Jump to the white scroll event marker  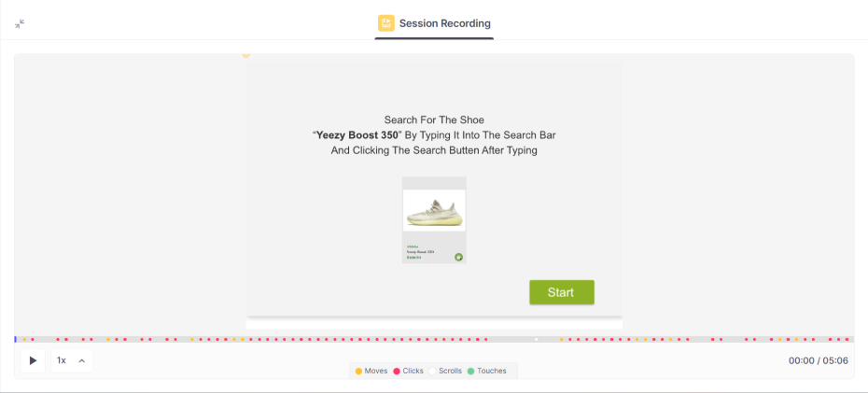pyautogui.click(x=536, y=339)
